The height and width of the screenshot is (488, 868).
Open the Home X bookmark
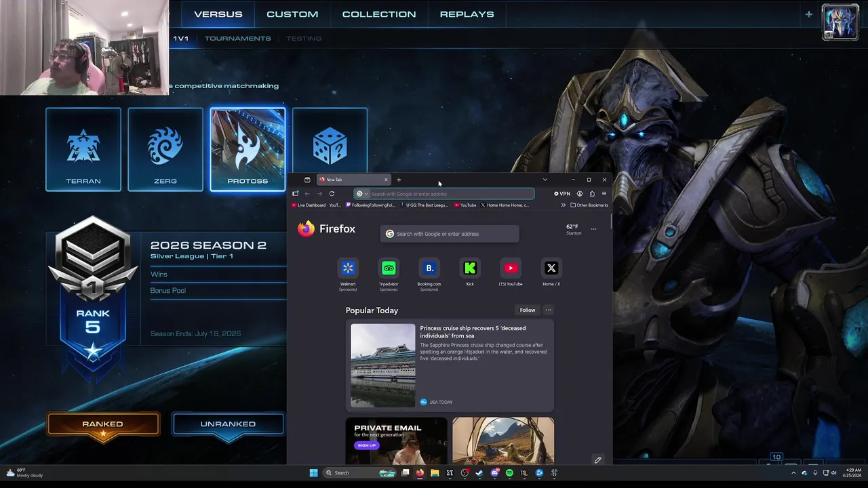[505, 205]
